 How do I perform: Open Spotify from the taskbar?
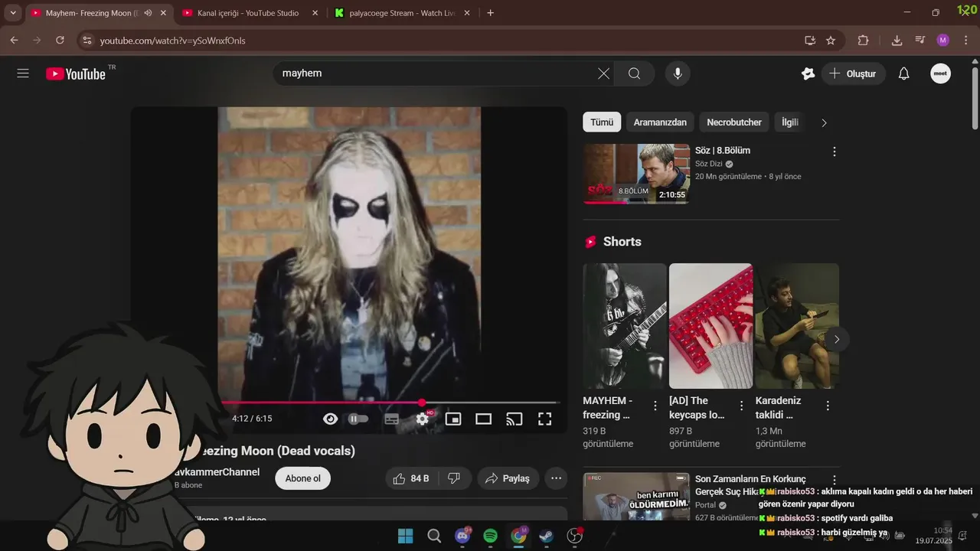point(491,536)
